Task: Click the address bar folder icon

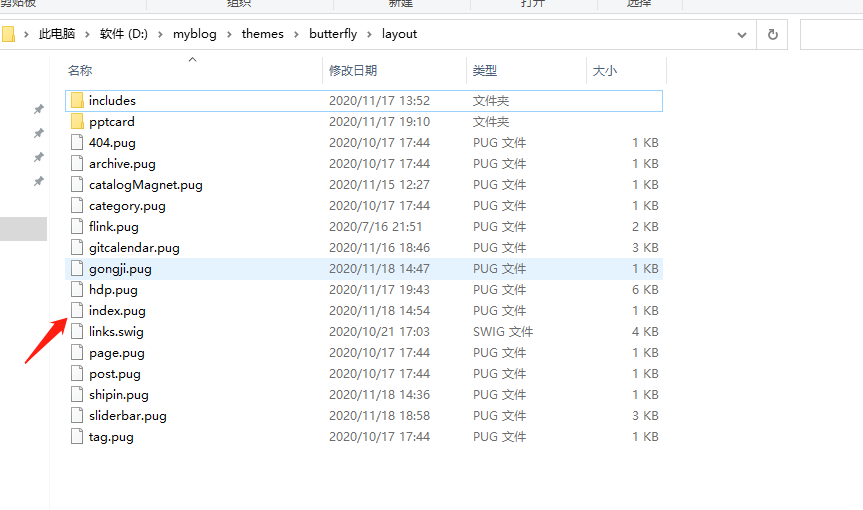Action: click(8, 34)
